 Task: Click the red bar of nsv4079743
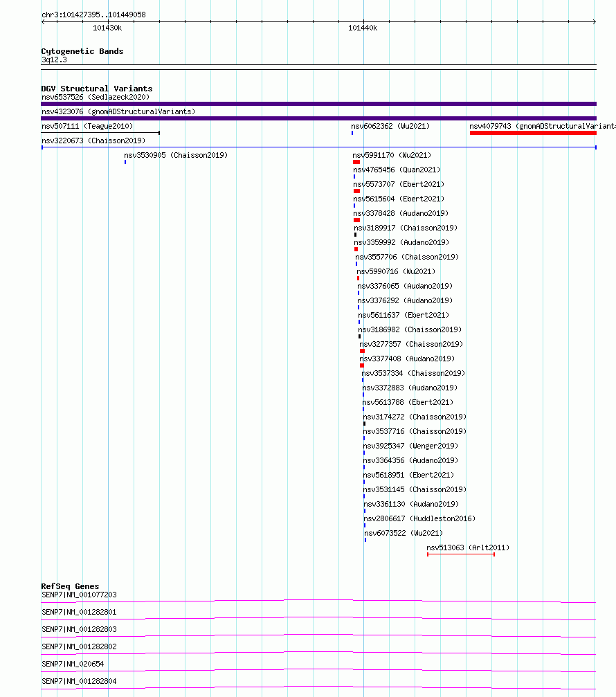click(x=533, y=133)
